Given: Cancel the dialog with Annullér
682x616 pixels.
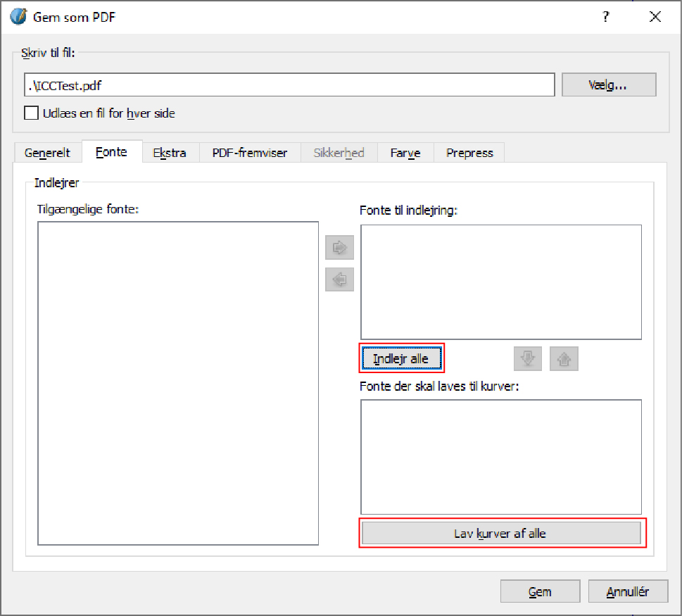Looking at the screenshot, I should [628, 592].
